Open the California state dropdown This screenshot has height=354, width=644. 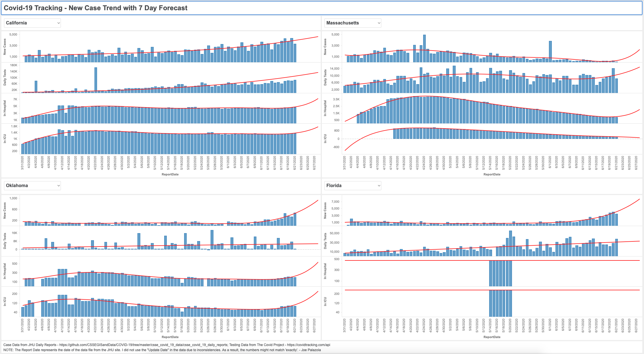click(x=32, y=23)
